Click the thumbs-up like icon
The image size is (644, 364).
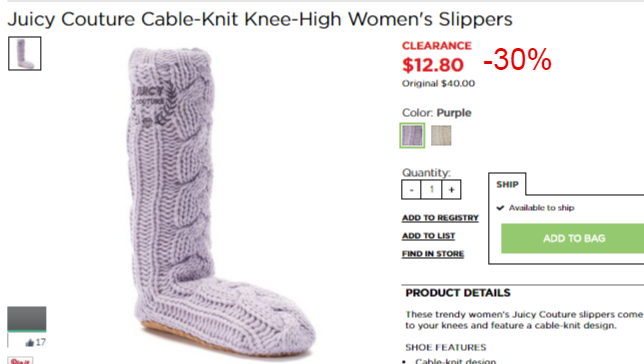30,342
